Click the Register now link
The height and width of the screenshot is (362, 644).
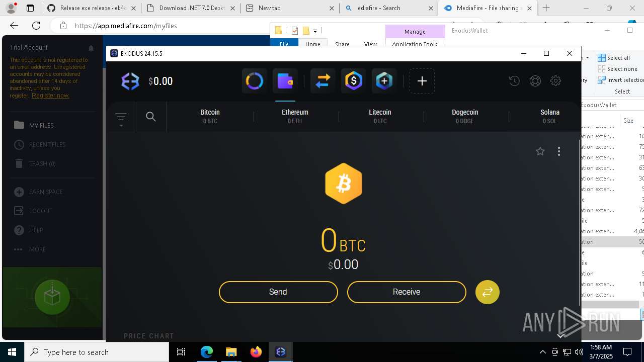(50, 96)
